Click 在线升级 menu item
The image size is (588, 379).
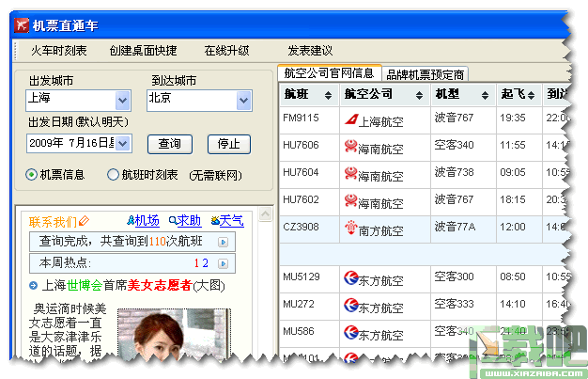coord(226,51)
